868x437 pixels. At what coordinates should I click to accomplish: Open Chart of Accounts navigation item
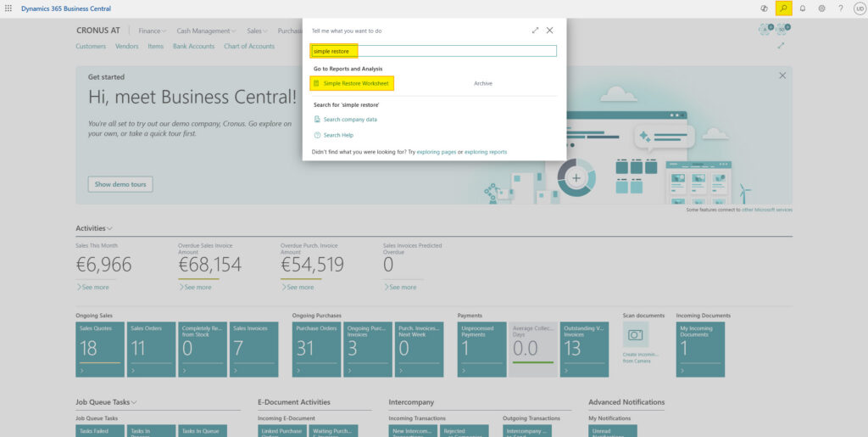pos(249,47)
